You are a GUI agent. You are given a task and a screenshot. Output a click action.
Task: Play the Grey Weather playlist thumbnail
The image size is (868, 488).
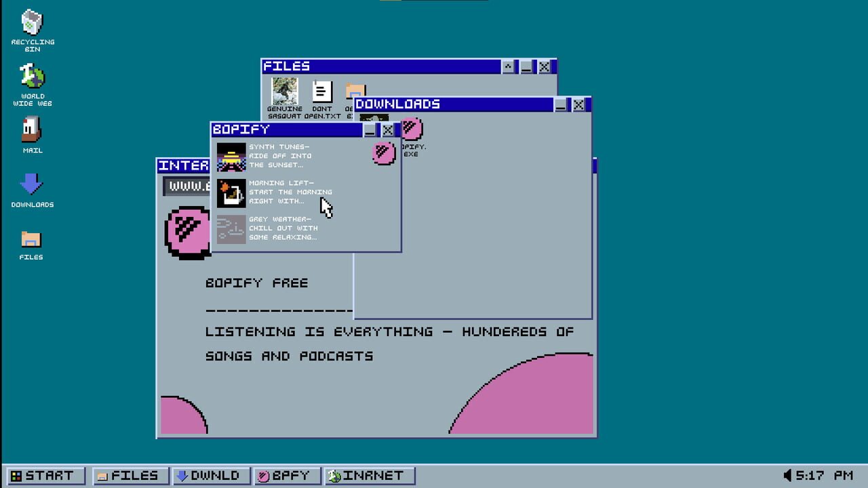[x=231, y=229]
